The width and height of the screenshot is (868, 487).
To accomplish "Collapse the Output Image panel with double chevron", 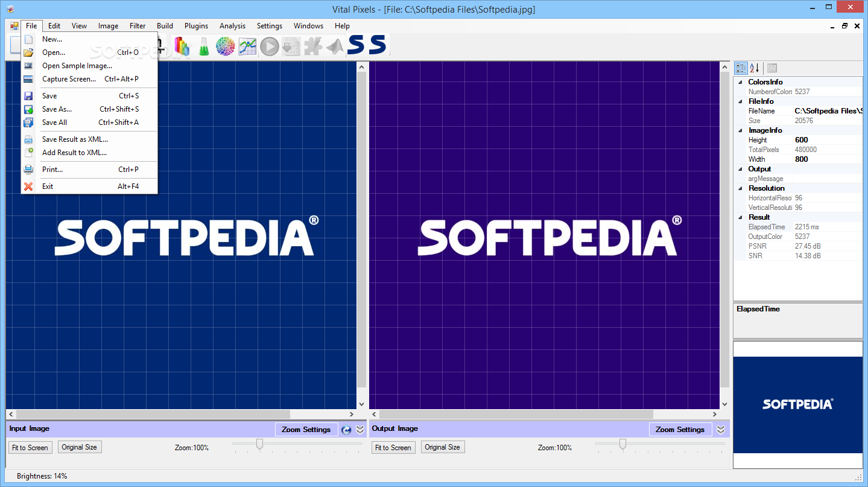I will 720,430.
